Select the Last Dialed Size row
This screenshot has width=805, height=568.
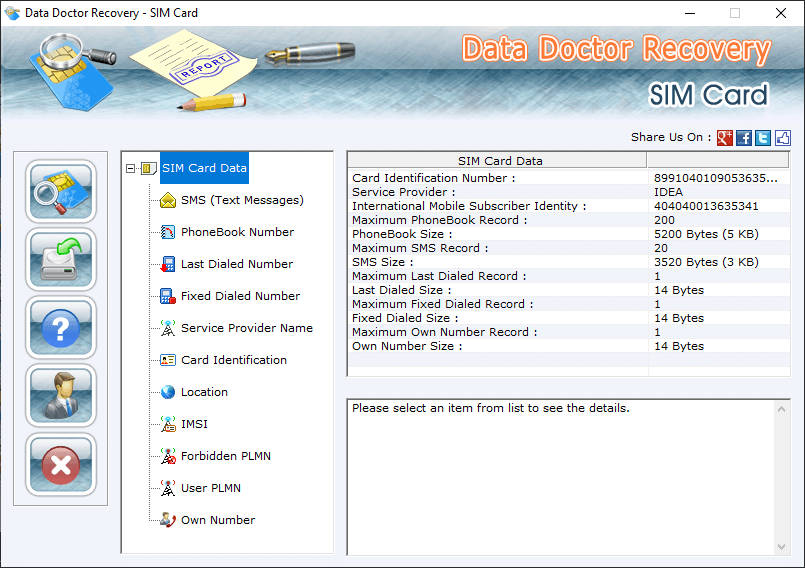tap(569, 290)
